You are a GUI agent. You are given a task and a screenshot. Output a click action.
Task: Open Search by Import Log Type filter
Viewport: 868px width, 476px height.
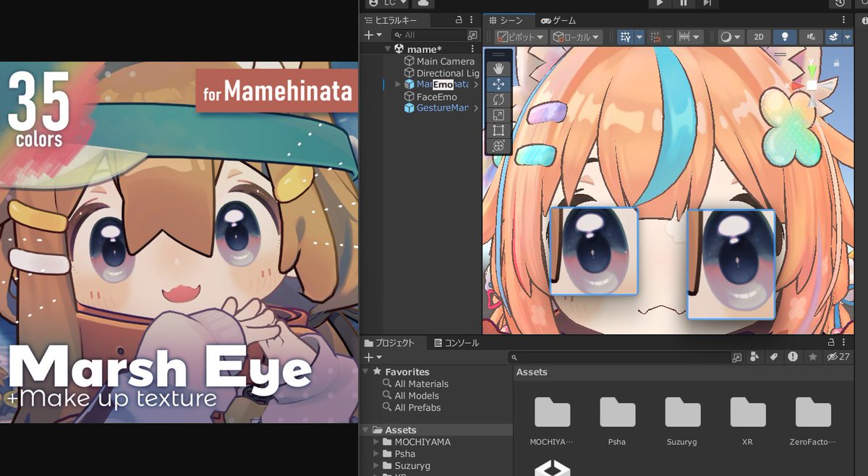click(x=793, y=357)
